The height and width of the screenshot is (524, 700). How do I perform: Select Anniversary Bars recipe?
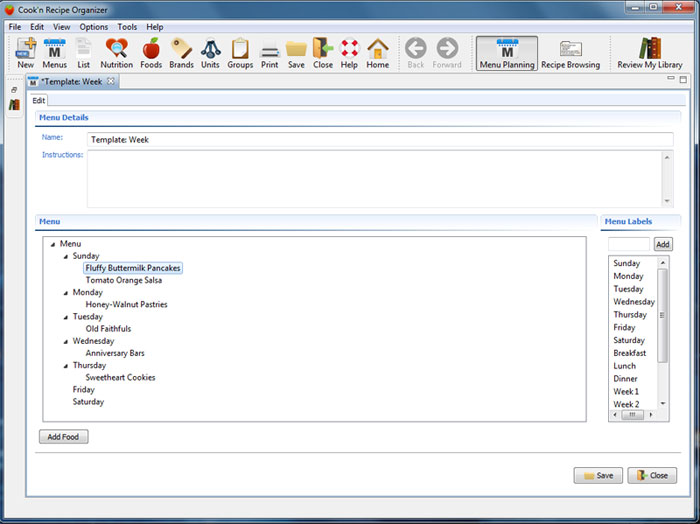tap(115, 353)
